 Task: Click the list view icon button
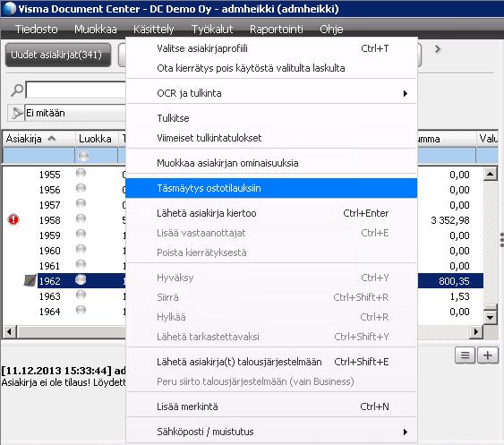[465, 355]
